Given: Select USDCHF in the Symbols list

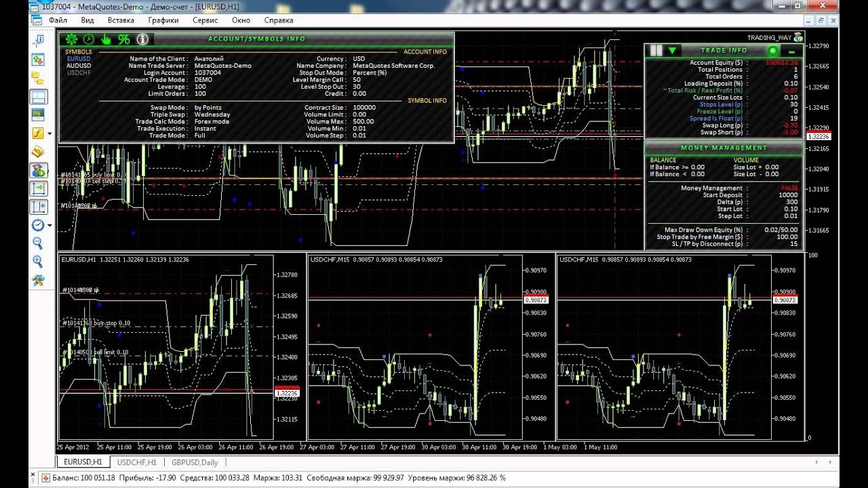Looking at the screenshot, I should point(79,73).
